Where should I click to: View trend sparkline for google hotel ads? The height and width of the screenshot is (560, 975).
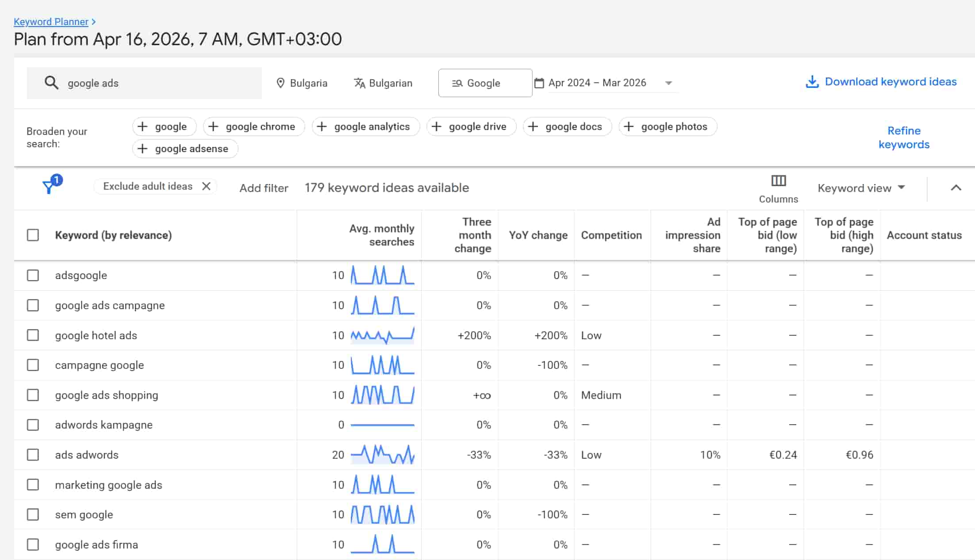pyautogui.click(x=383, y=335)
